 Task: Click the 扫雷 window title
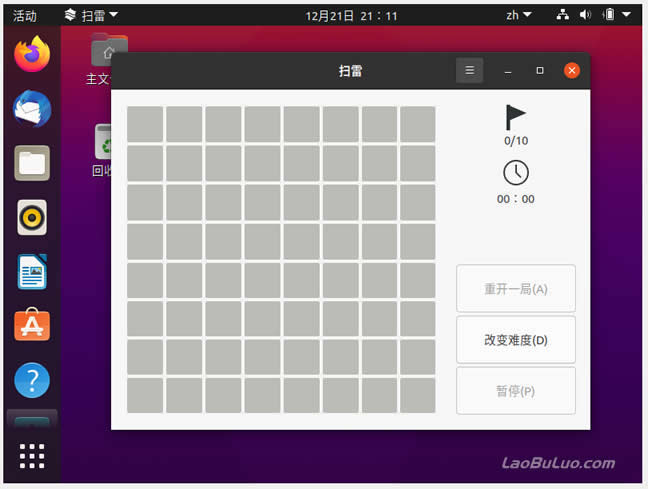pyautogui.click(x=350, y=71)
